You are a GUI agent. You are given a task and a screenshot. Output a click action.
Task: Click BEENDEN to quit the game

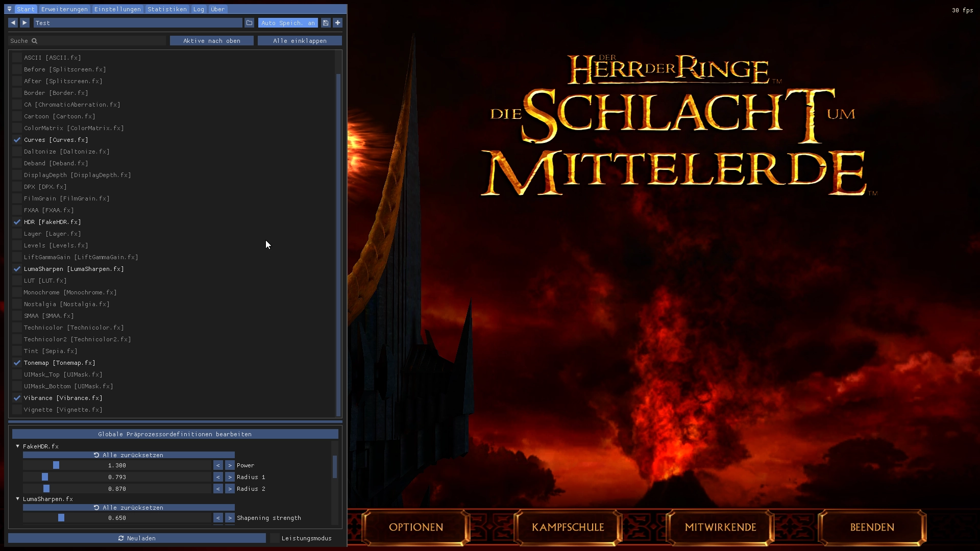click(872, 528)
